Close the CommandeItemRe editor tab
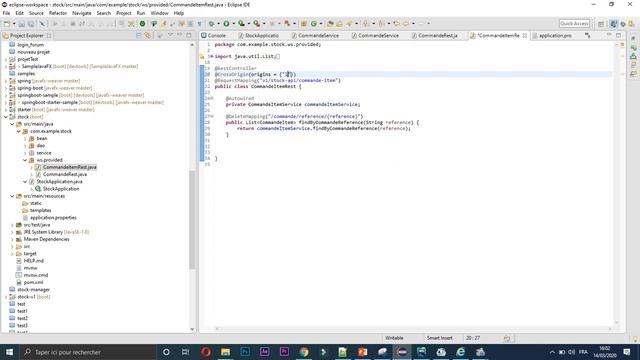Viewport: 640px width, 360px height. [x=524, y=36]
